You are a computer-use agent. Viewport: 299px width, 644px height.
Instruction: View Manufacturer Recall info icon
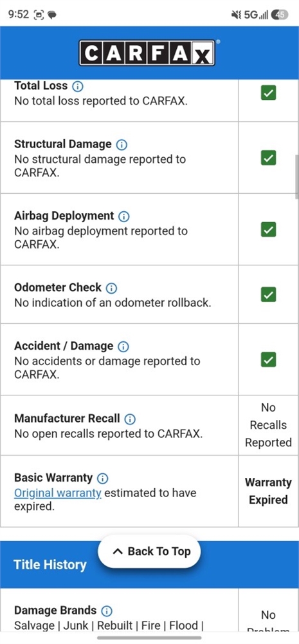130,419
